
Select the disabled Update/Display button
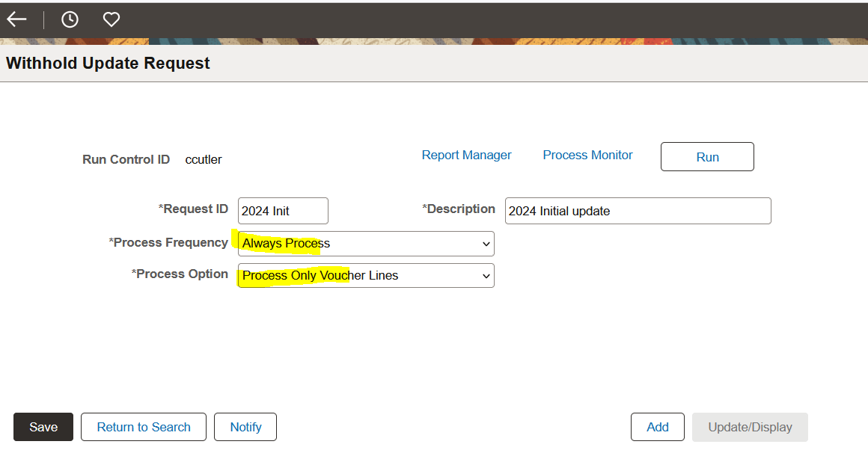pos(750,427)
